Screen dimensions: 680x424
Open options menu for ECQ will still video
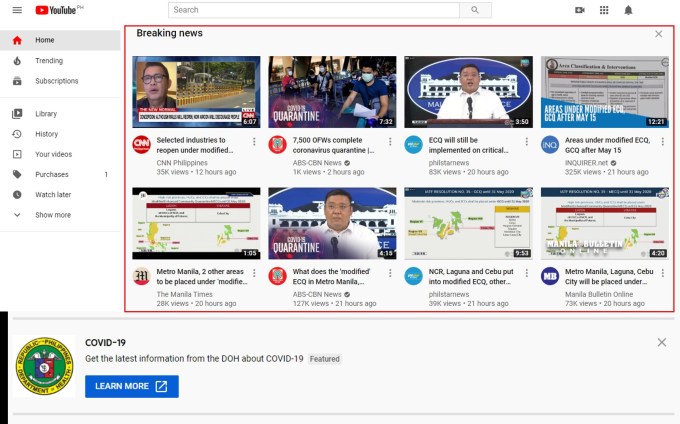pos(526,142)
